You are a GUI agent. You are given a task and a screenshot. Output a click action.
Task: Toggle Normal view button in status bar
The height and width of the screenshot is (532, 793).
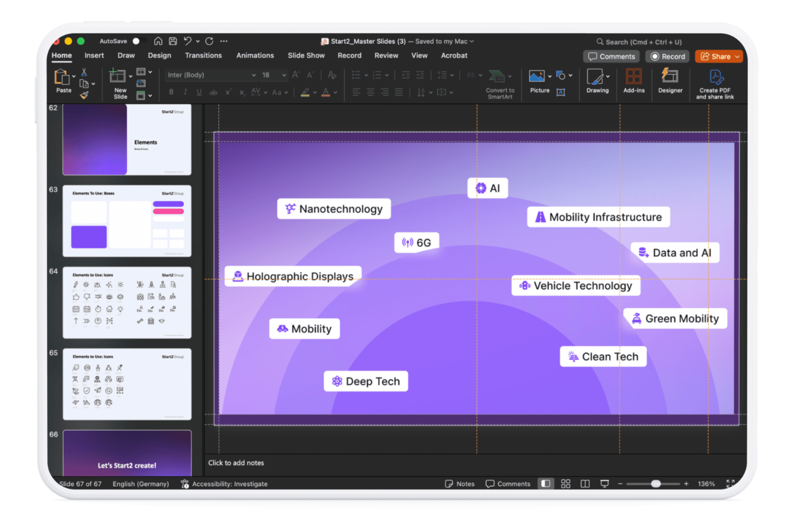point(546,484)
